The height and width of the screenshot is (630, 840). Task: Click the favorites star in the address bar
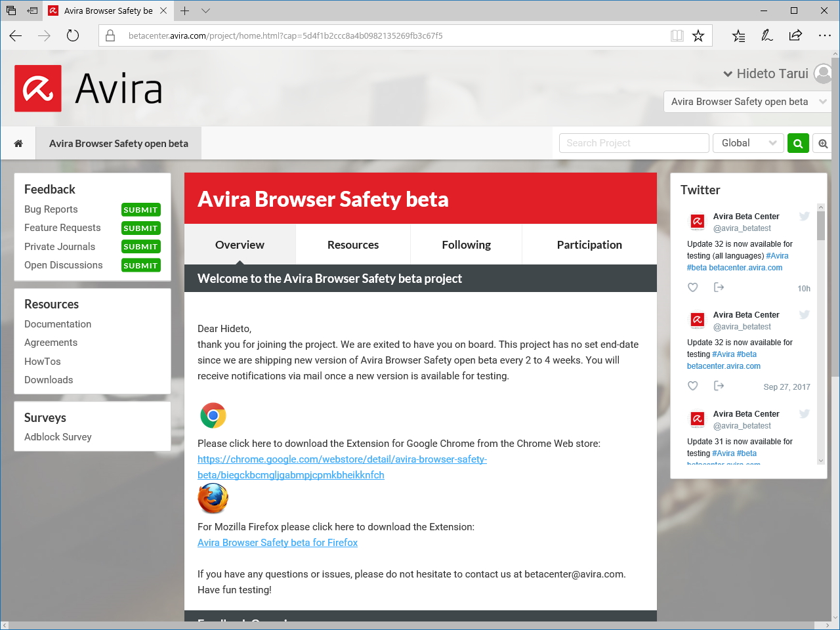click(x=698, y=35)
